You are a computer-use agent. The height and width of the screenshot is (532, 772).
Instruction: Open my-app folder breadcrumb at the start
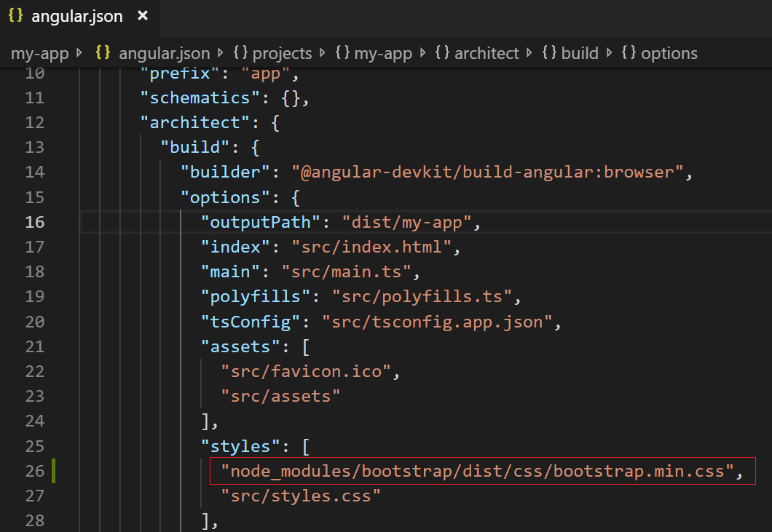click(x=39, y=53)
